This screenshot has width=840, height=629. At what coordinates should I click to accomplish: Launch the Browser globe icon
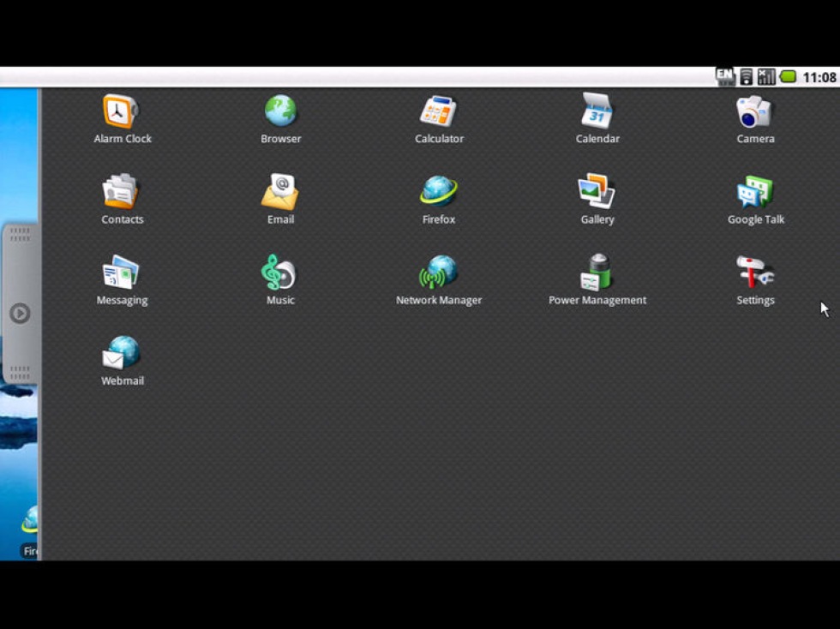coord(280,111)
